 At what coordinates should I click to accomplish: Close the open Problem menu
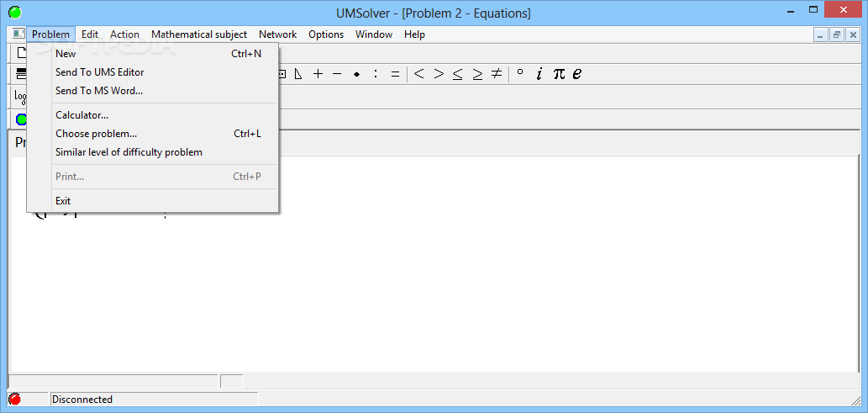(51, 34)
